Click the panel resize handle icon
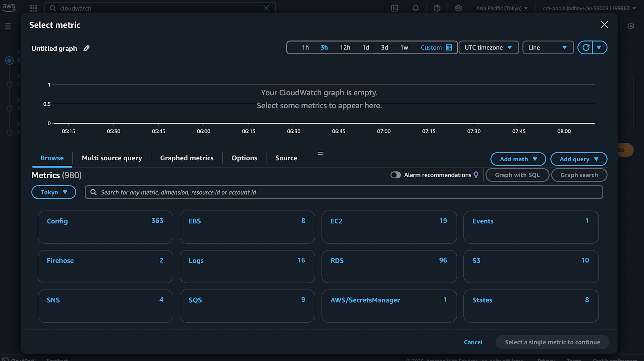The height and width of the screenshot is (361, 644). point(321,153)
